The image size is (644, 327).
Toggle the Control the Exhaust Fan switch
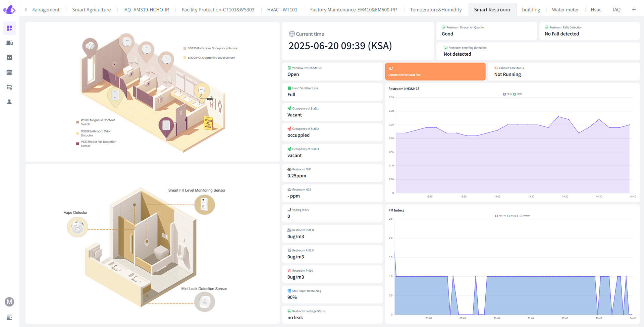click(x=391, y=68)
